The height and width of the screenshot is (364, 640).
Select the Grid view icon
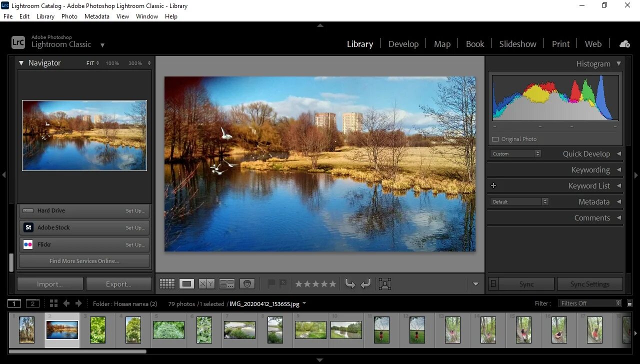pos(167,283)
